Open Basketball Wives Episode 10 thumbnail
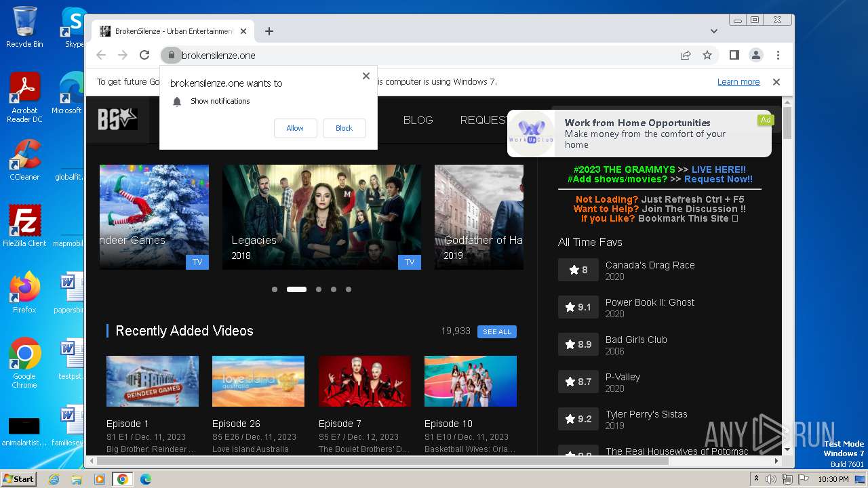The image size is (868, 488). pos(471,381)
